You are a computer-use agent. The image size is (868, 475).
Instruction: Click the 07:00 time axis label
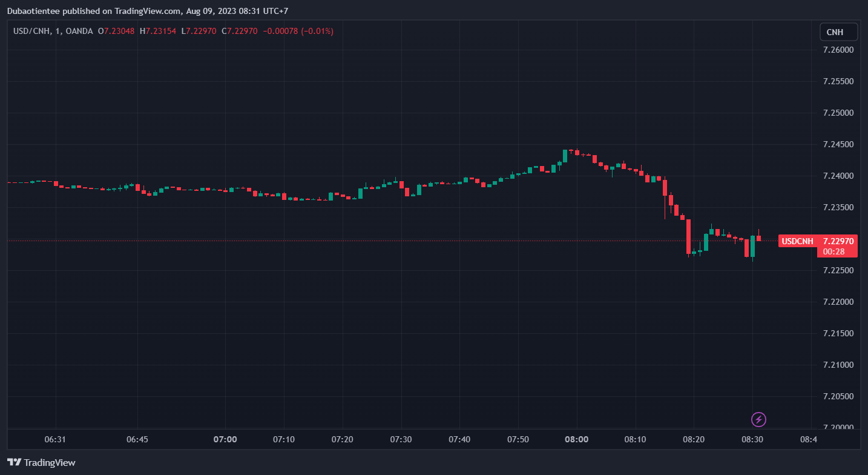225,439
